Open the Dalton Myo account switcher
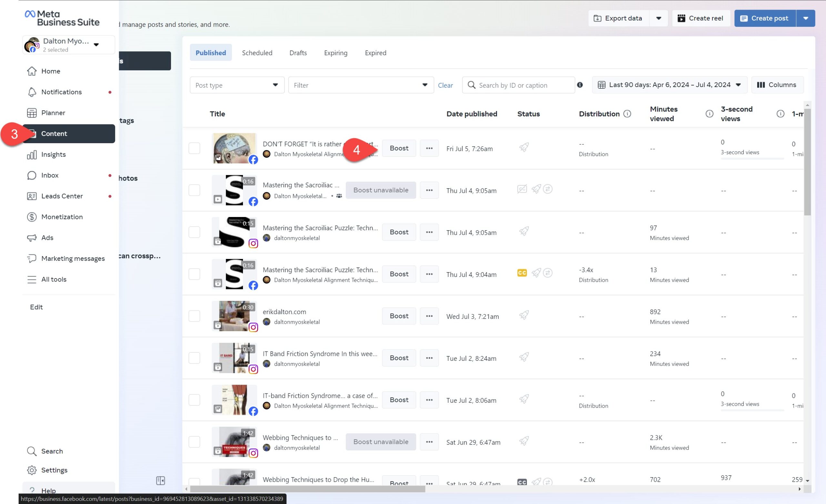This screenshot has height=504, width=826. click(69, 44)
